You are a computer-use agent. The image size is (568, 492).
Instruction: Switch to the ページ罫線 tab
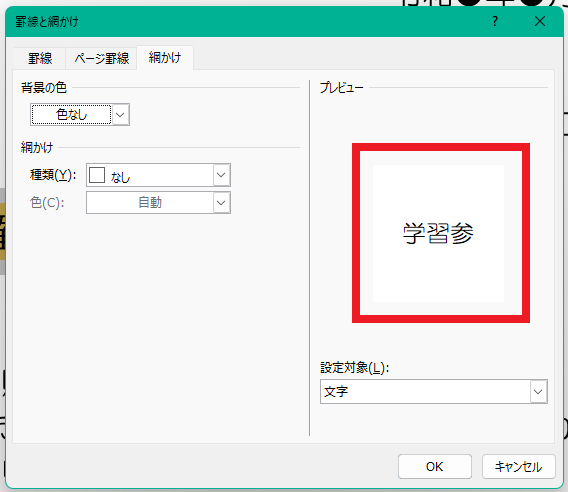[101, 58]
